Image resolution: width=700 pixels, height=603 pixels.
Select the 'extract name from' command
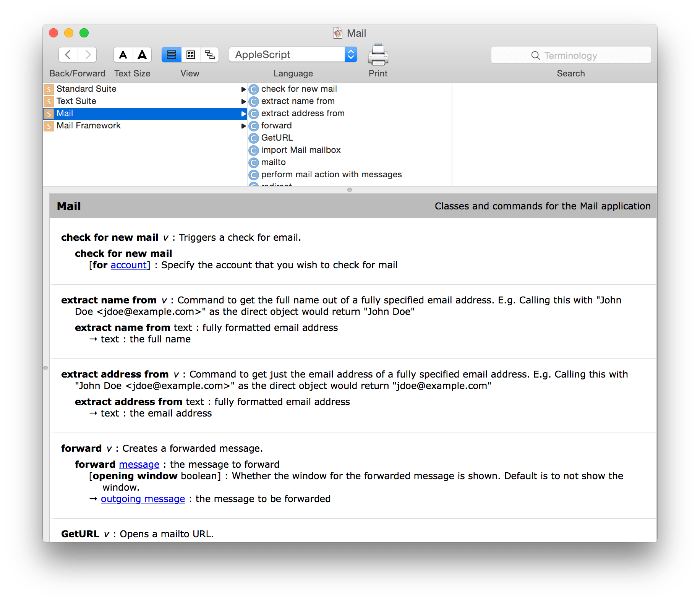[x=350, y=101]
